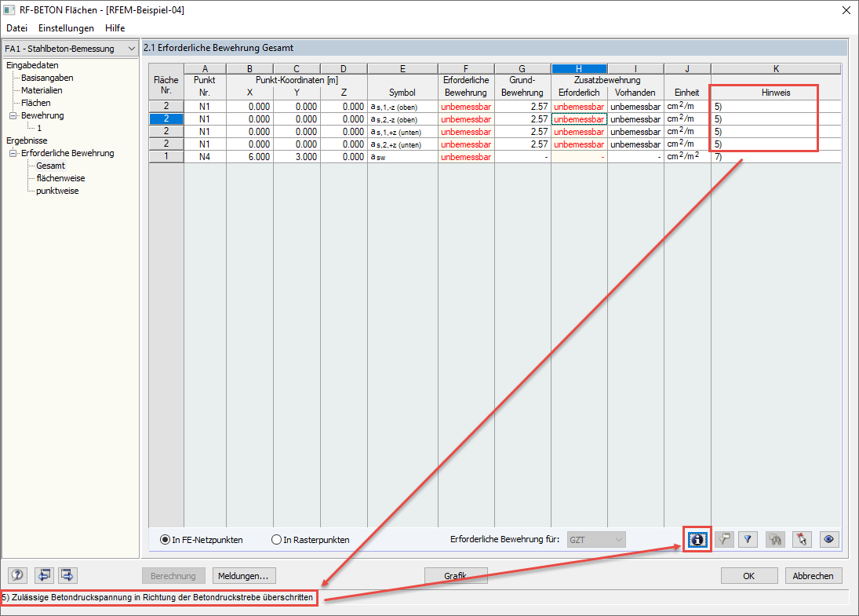
Task: Click the symbol cell 'a s,1,-z (oben)'
Action: click(x=402, y=107)
